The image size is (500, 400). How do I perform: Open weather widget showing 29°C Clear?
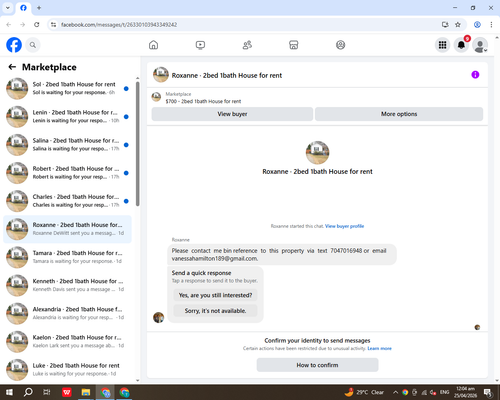[364, 392]
